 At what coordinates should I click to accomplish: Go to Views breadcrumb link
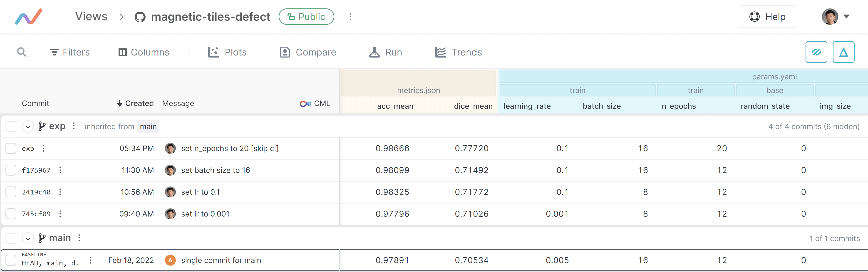91,16
